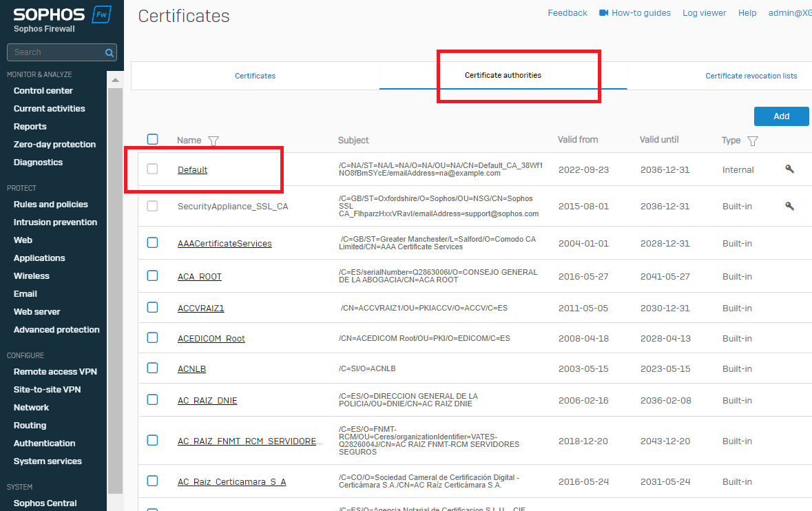The height and width of the screenshot is (511, 812).
Task: Open Current activities menu item
Action: (49, 109)
